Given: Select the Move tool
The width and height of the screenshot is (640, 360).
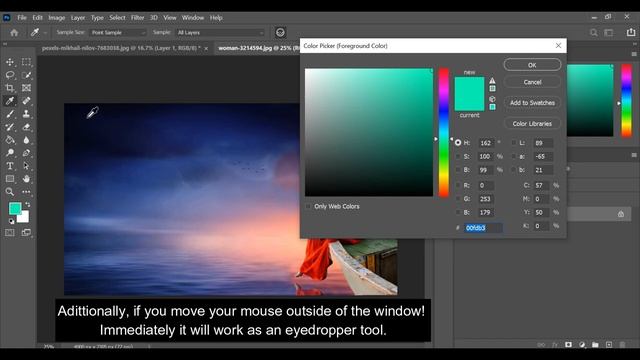Looking at the screenshot, I should (10, 62).
